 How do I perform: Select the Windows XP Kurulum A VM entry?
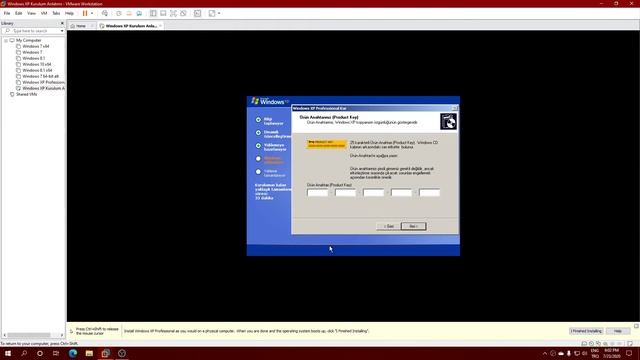click(x=43, y=88)
